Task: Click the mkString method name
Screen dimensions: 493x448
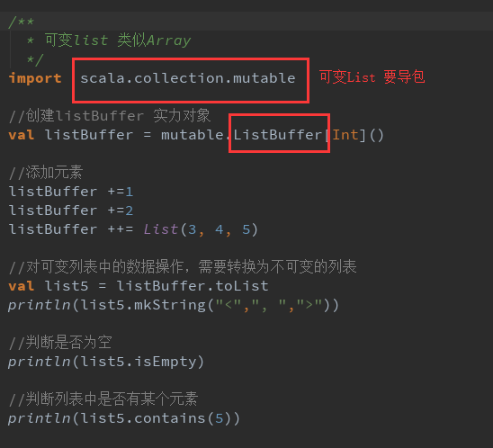Action: 170,305
